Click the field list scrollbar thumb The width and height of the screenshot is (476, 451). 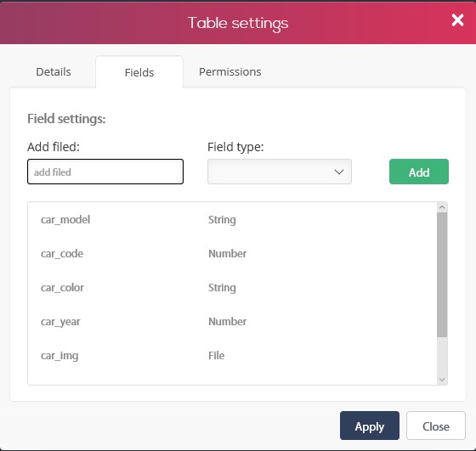tap(442, 275)
